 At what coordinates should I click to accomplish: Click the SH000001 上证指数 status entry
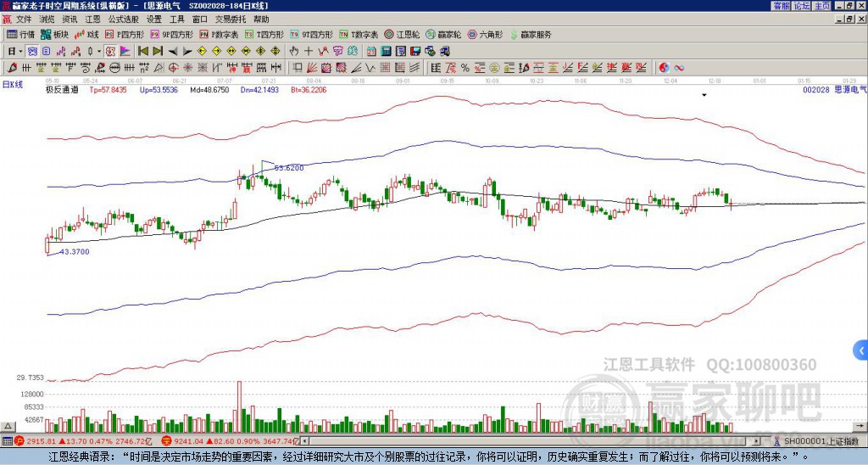click(821, 441)
